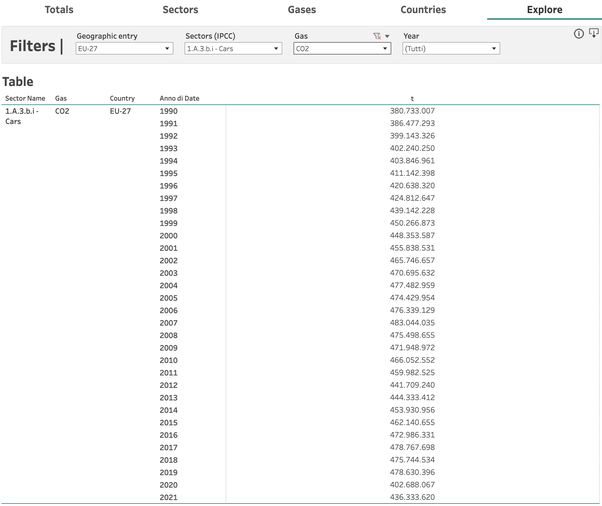Click the Sector Name column header
The image size is (602, 506).
[x=25, y=99]
